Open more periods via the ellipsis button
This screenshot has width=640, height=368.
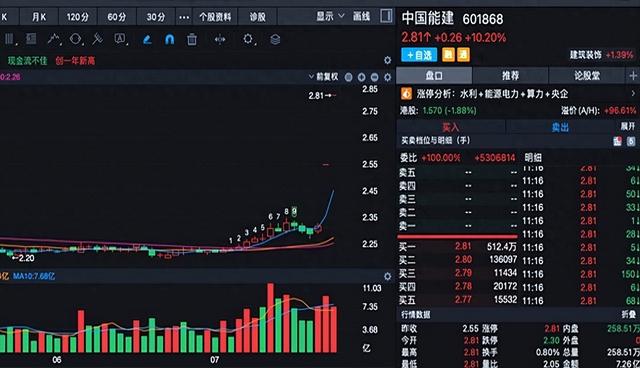click(184, 17)
